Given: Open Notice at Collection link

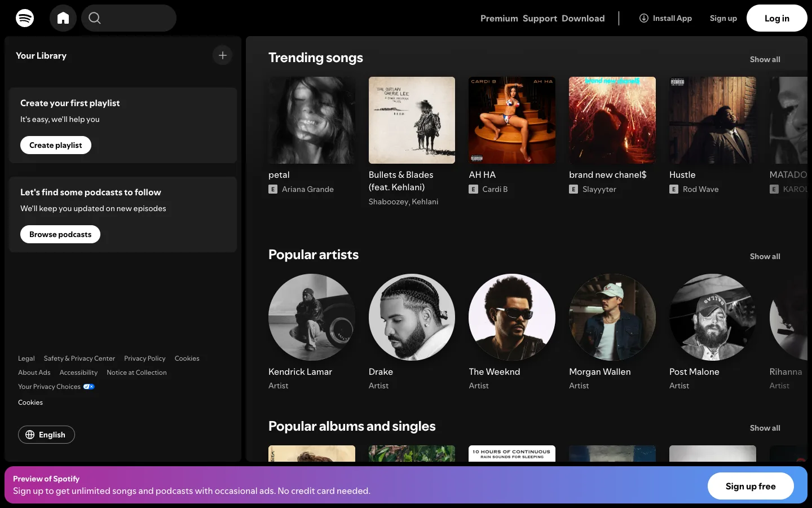Looking at the screenshot, I should [x=136, y=373].
